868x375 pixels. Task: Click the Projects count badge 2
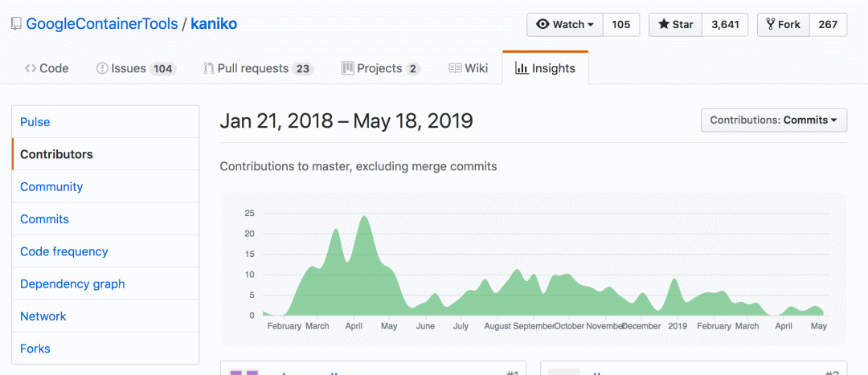click(x=412, y=68)
